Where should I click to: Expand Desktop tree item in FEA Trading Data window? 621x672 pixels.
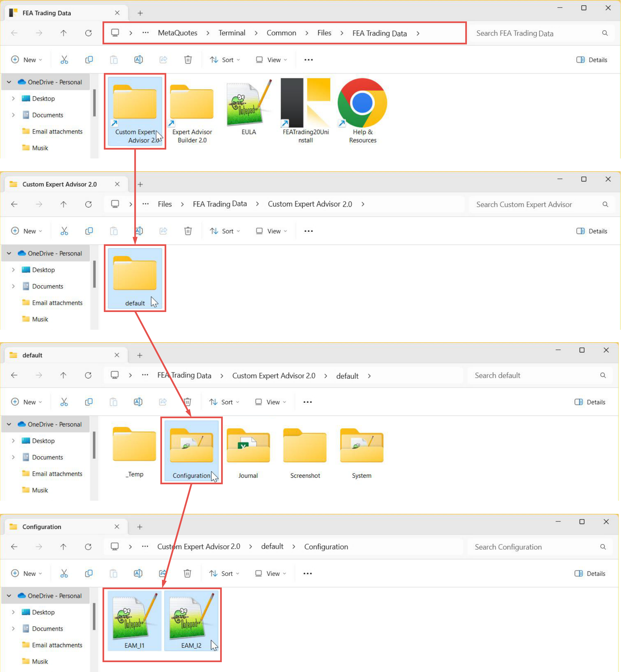click(13, 99)
